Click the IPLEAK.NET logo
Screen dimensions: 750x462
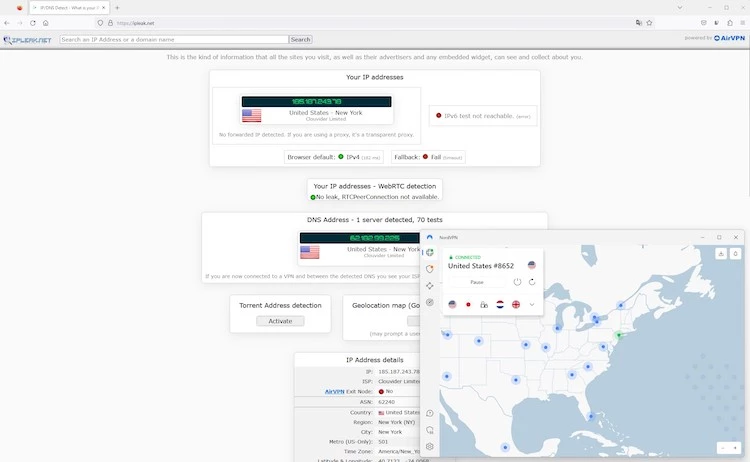[27, 40]
